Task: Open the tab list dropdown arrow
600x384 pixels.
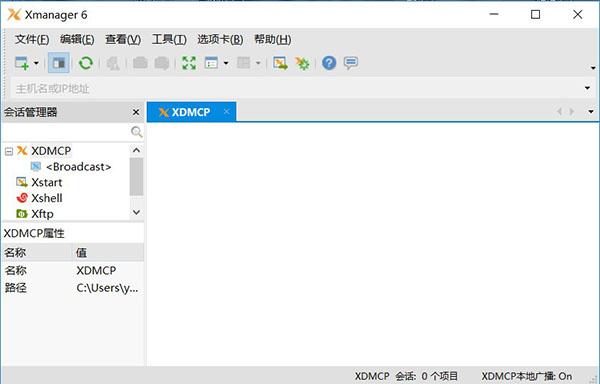Action: [x=591, y=112]
